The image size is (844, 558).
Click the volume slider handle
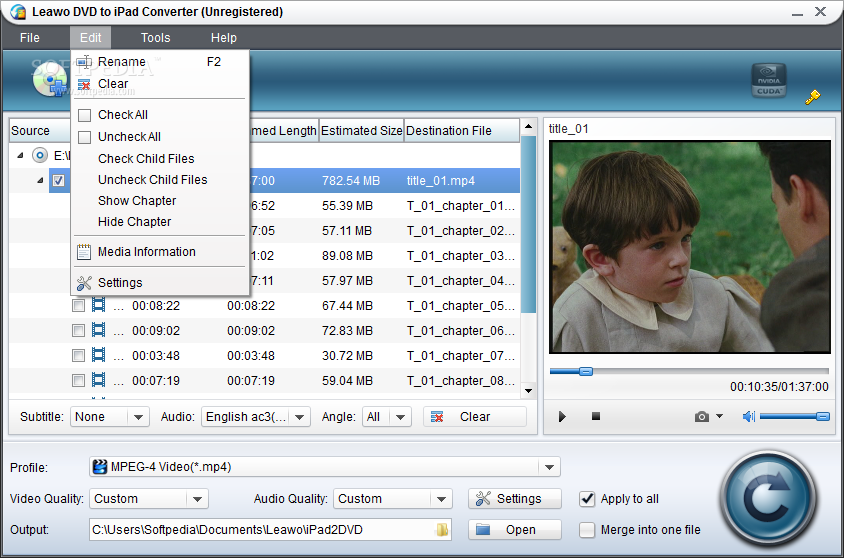822,416
